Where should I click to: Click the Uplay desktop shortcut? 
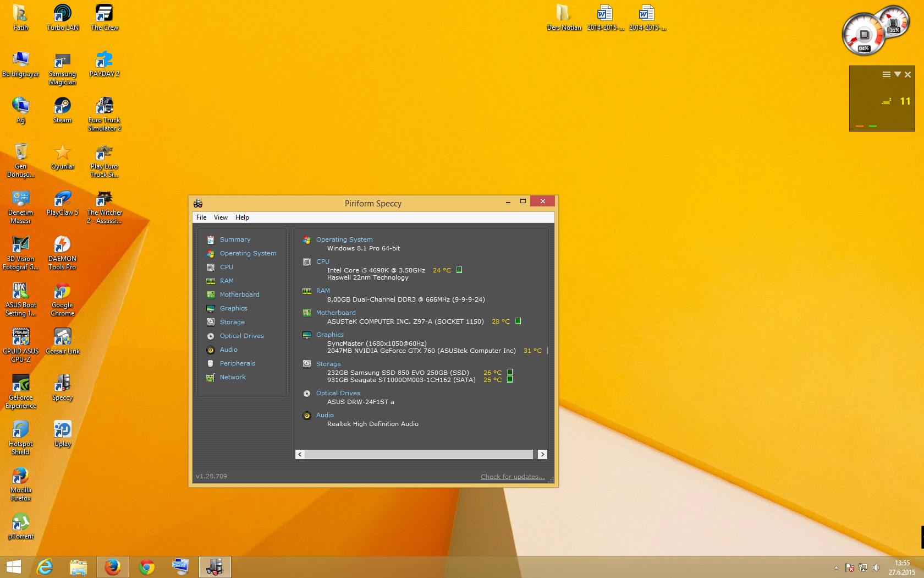click(x=62, y=434)
